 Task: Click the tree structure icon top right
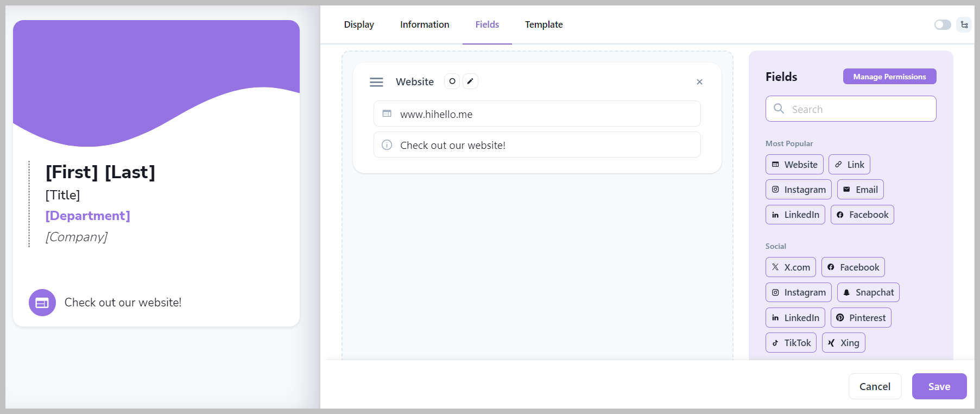click(964, 24)
